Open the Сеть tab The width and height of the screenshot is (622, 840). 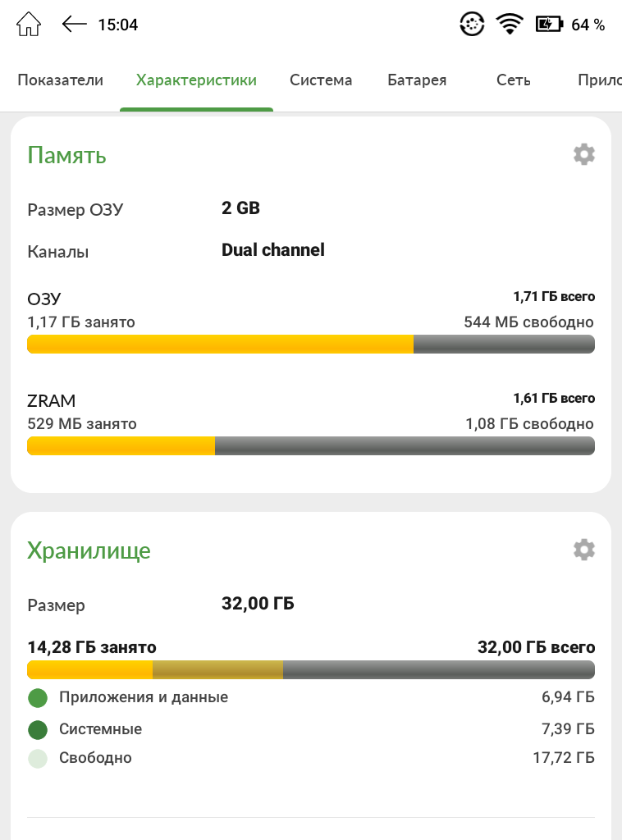click(513, 80)
